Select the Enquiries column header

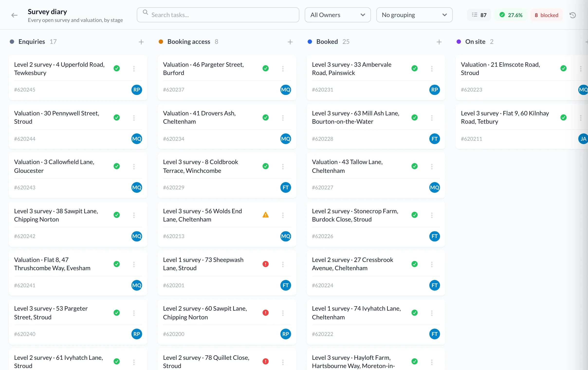pos(32,42)
